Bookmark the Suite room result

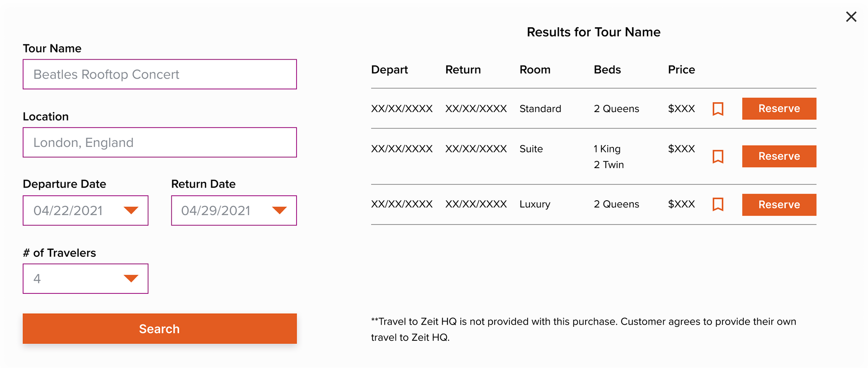[718, 156]
